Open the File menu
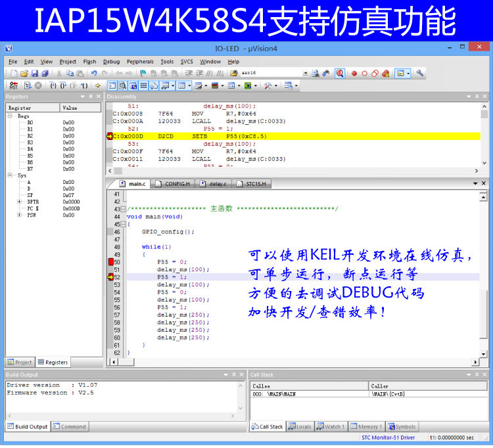This screenshot has width=493, height=448. pos(13,62)
